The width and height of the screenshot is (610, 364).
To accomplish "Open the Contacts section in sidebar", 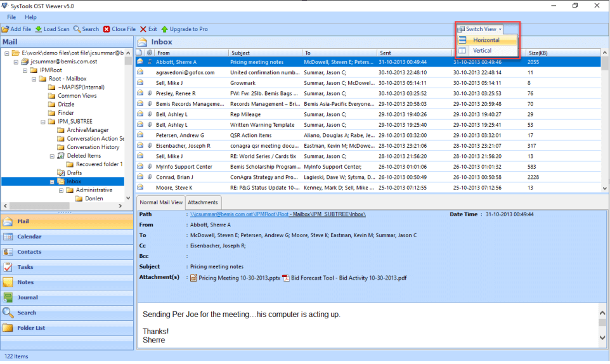I will pos(29,252).
